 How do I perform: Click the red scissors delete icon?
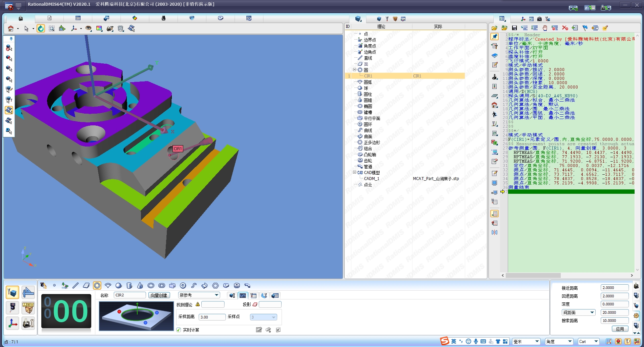tap(565, 28)
